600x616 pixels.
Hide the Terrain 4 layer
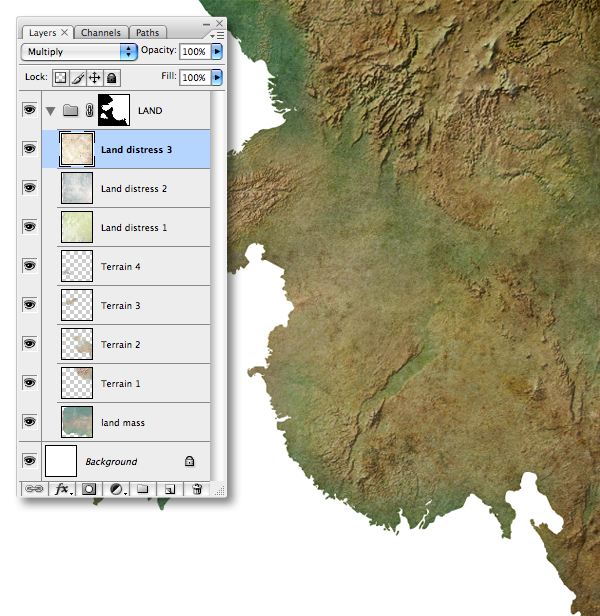pyautogui.click(x=29, y=266)
